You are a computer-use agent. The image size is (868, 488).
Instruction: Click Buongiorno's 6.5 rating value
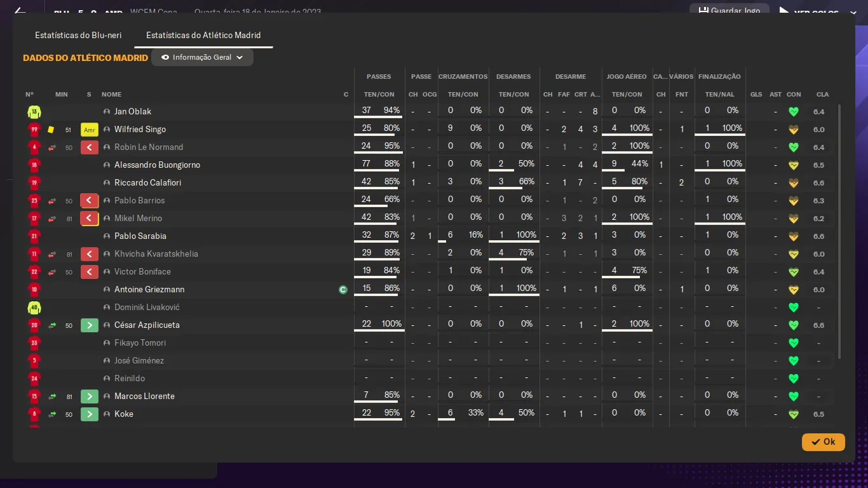pos(818,165)
